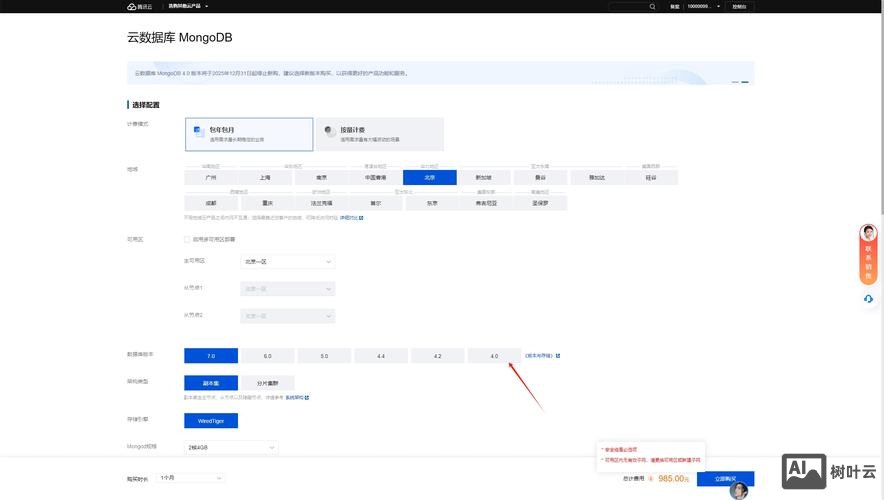
Task: Select database version 6.0
Action: (x=267, y=356)
